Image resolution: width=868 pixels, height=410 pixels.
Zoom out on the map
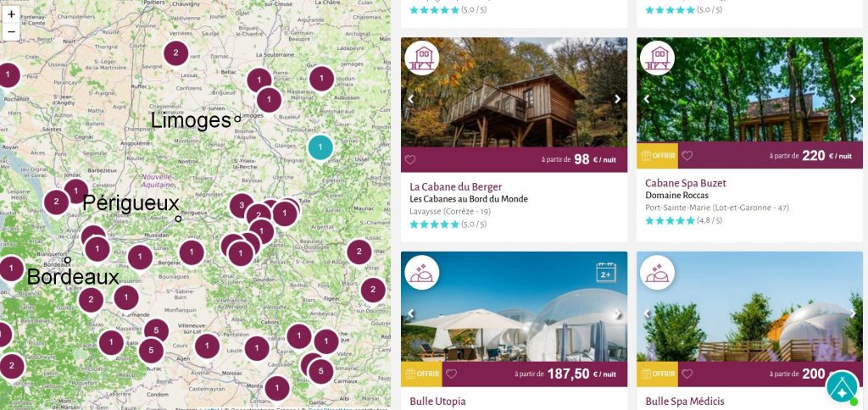click(11, 32)
